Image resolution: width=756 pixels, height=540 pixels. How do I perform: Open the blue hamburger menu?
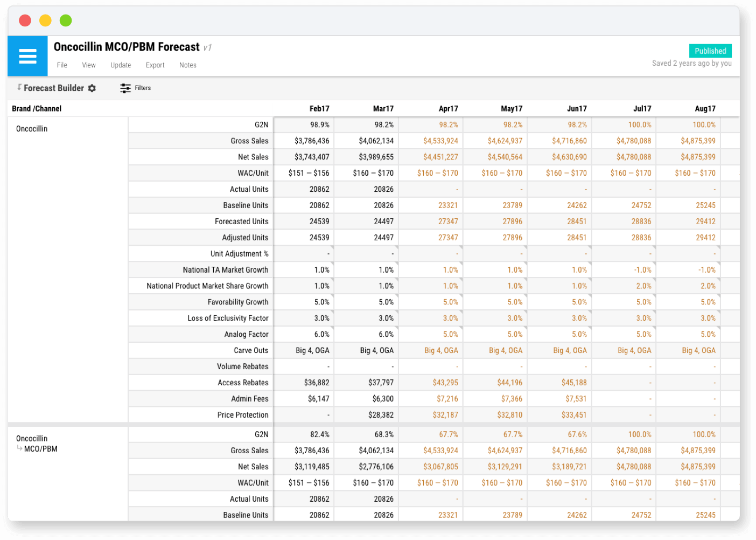27,56
